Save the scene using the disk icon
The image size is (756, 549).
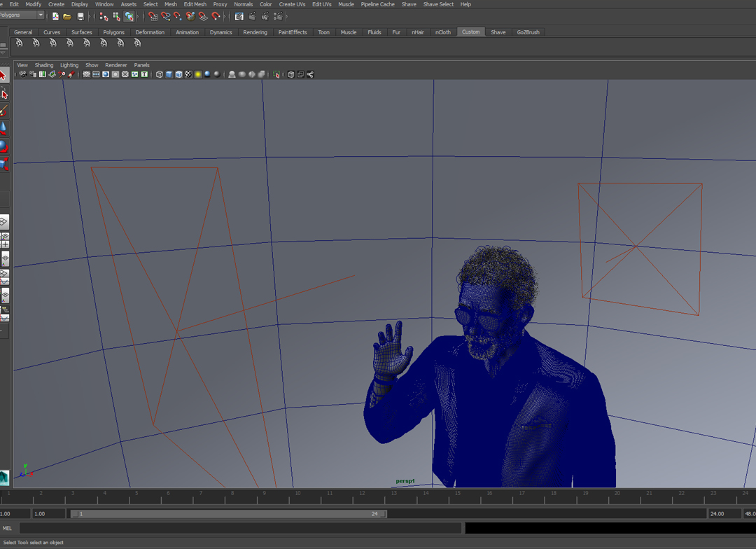tap(80, 16)
